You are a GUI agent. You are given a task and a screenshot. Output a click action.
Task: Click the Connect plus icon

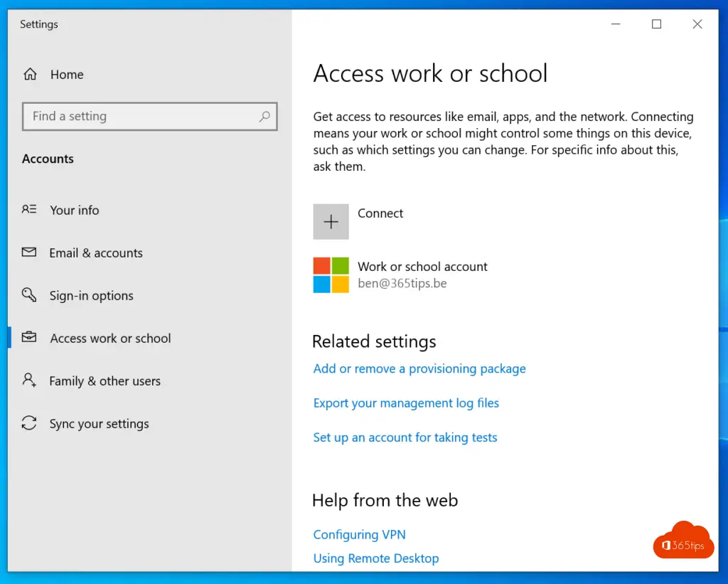(x=331, y=222)
